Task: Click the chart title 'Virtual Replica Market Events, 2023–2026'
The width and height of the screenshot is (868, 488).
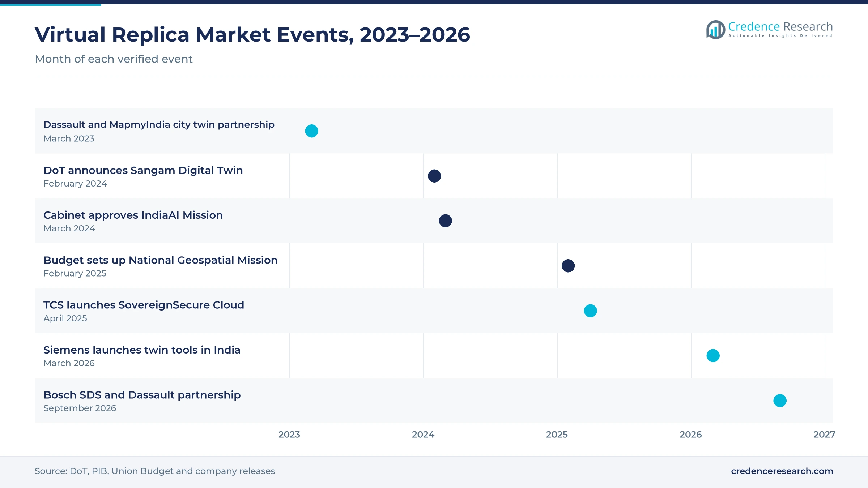Action: [x=252, y=35]
